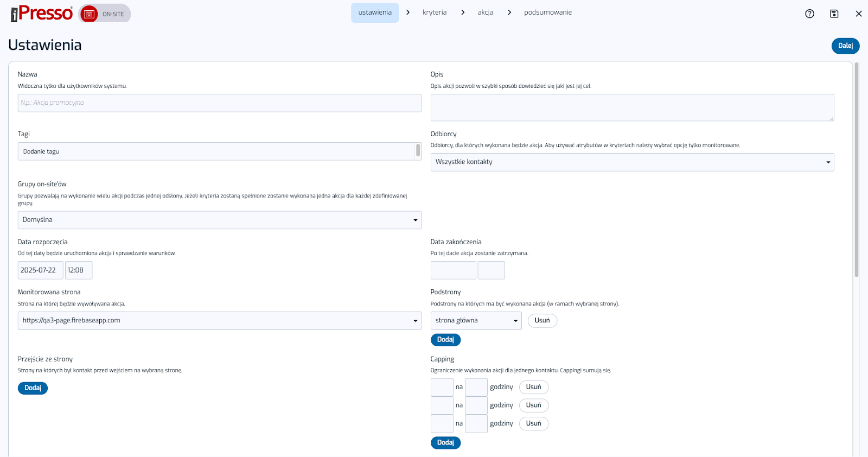Open the strona główna subpage dropdown
Screen dimensions: 868x457
pyautogui.click(x=476, y=321)
